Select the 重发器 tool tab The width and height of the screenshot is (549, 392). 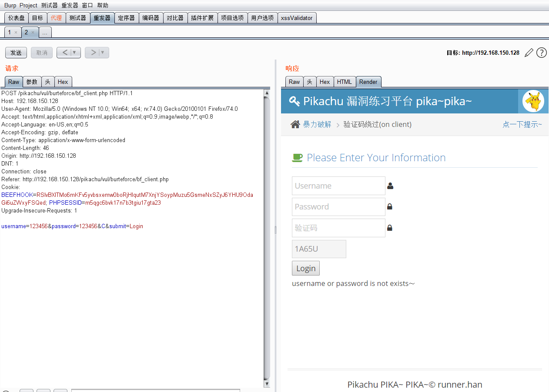click(x=102, y=18)
